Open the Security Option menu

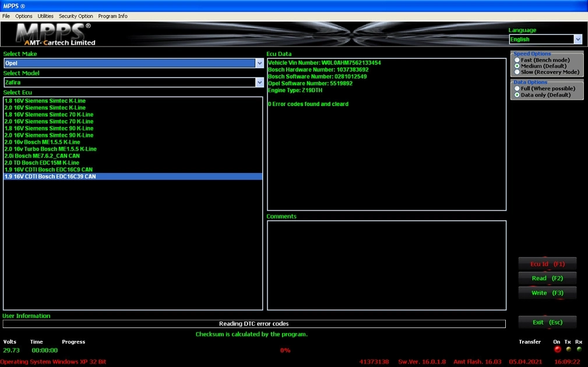pos(76,16)
